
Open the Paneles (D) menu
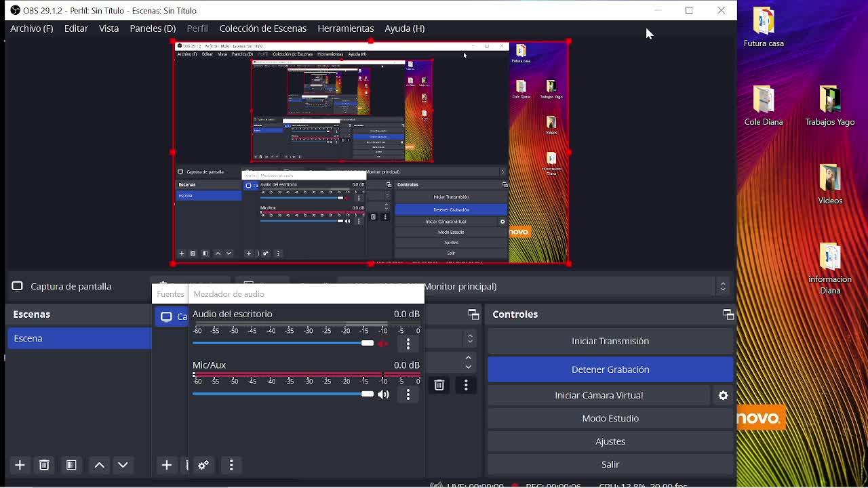coord(153,28)
